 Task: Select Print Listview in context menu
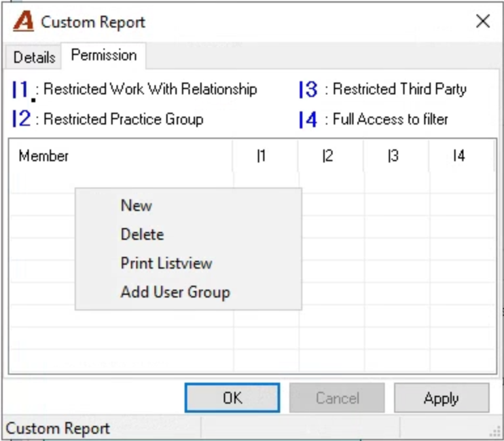coord(188,263)
